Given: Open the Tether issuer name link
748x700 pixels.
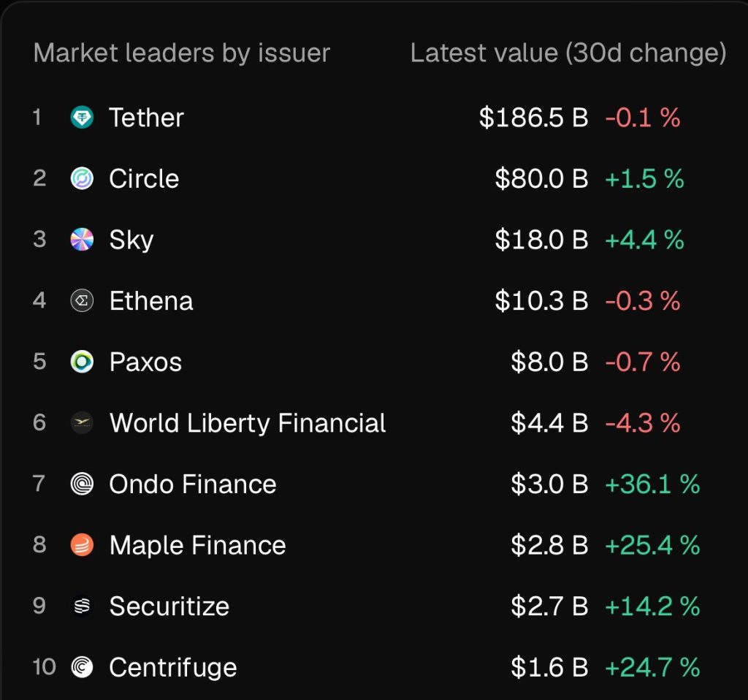Looking at the screenshot, I should coord(146,118).
